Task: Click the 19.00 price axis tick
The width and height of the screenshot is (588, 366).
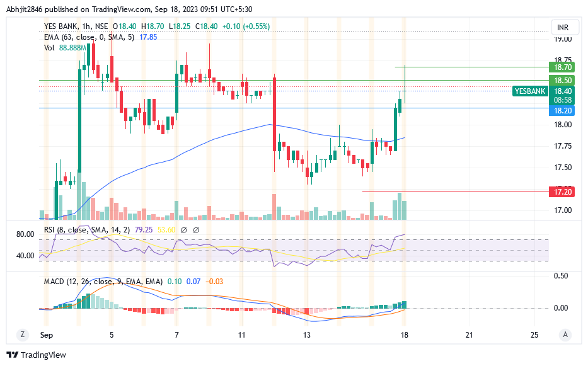Action: (563, 40)
